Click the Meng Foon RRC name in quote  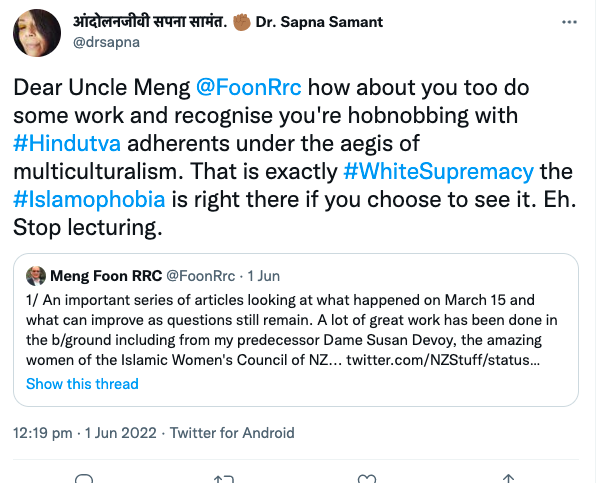(x=104, y=274)
